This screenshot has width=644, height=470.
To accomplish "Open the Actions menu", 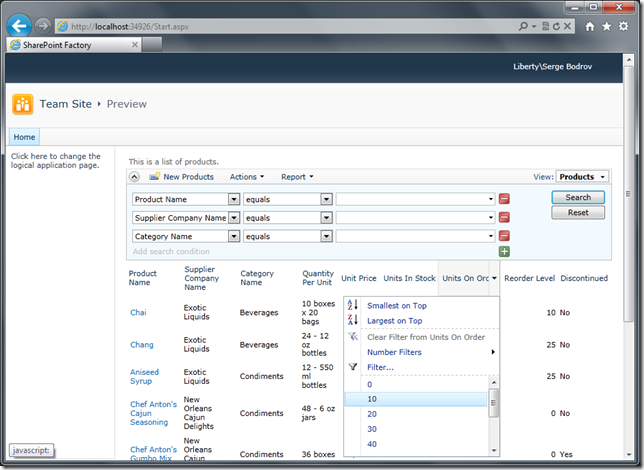I will [x=246, y=177].
